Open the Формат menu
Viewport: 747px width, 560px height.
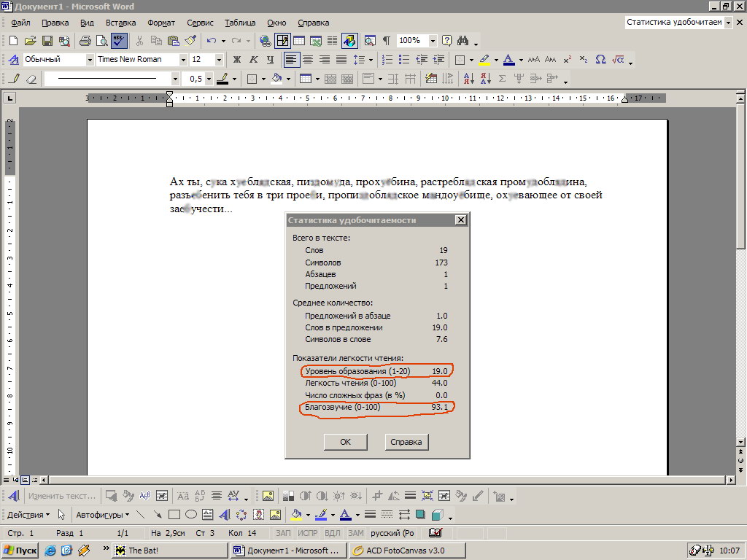[x=160, y=23]
